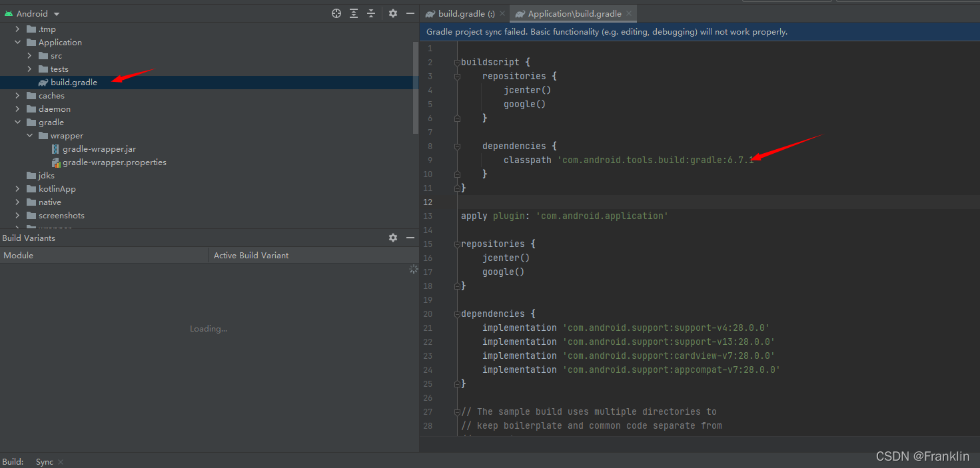Fold the comment block at line 27

pos(457,411)
